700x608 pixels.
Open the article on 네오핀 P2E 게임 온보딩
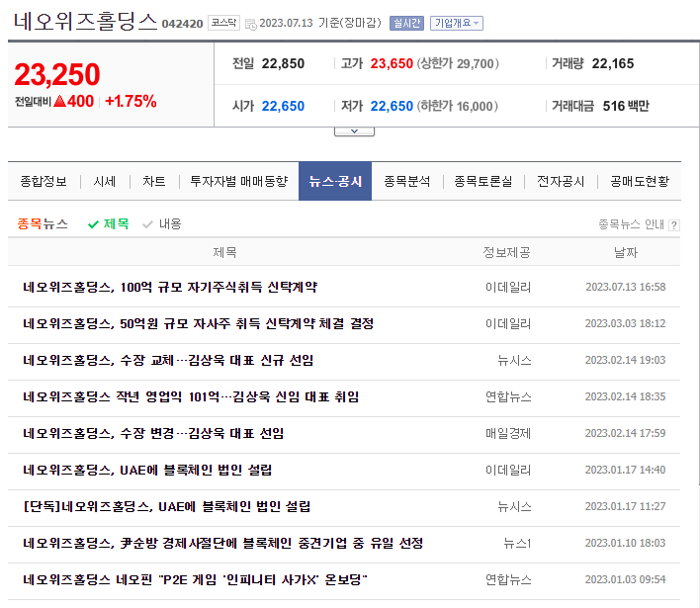tap(195, 580)
